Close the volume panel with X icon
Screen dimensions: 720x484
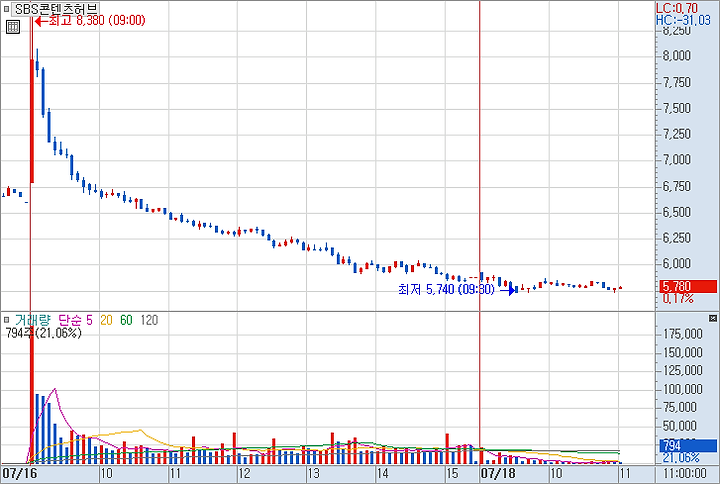click(712, 318)
